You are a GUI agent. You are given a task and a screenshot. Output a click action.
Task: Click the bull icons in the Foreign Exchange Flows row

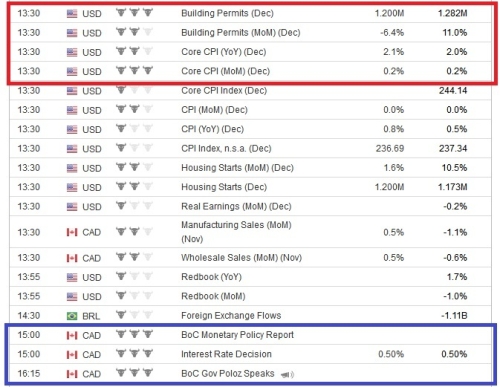click(134, 315)
